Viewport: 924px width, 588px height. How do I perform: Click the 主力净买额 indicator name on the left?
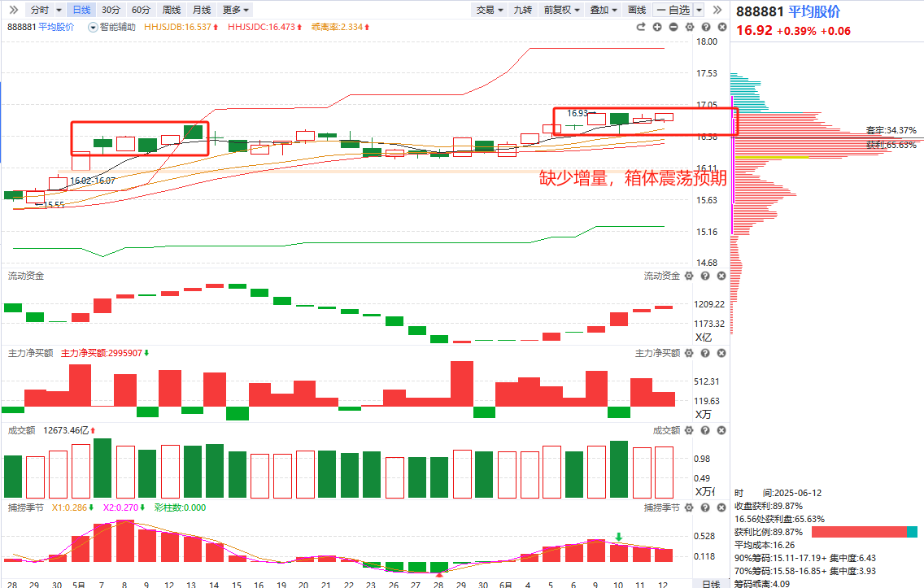tap(31, 353)
